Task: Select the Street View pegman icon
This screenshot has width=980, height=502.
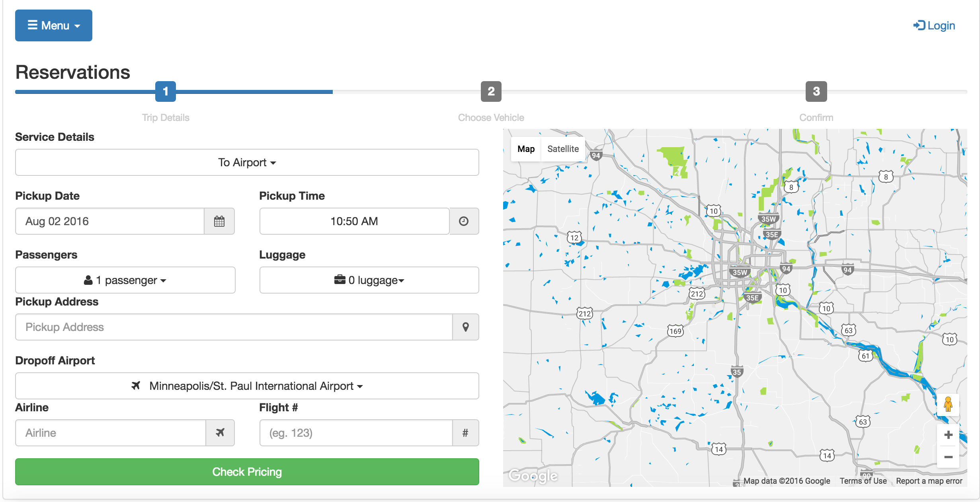Action: (948, 405)
